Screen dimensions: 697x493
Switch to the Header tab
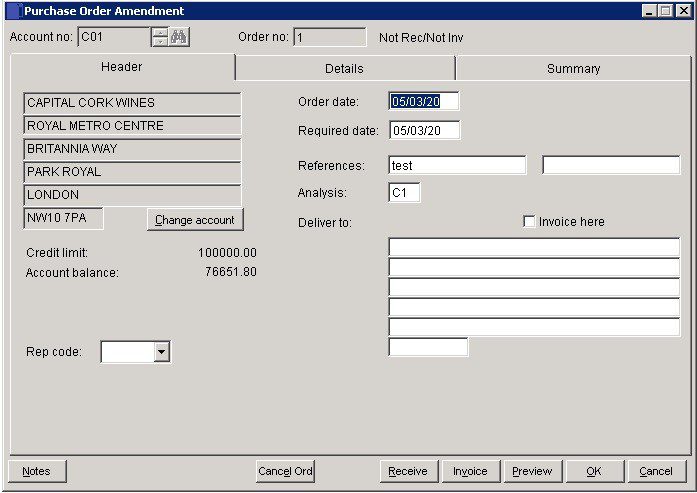pos(122,67)
